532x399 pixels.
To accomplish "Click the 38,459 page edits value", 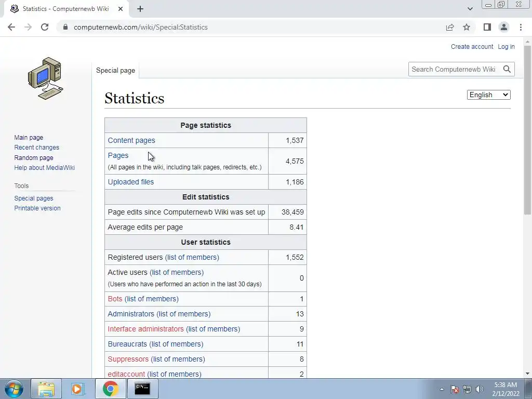I will pos(292,212).
